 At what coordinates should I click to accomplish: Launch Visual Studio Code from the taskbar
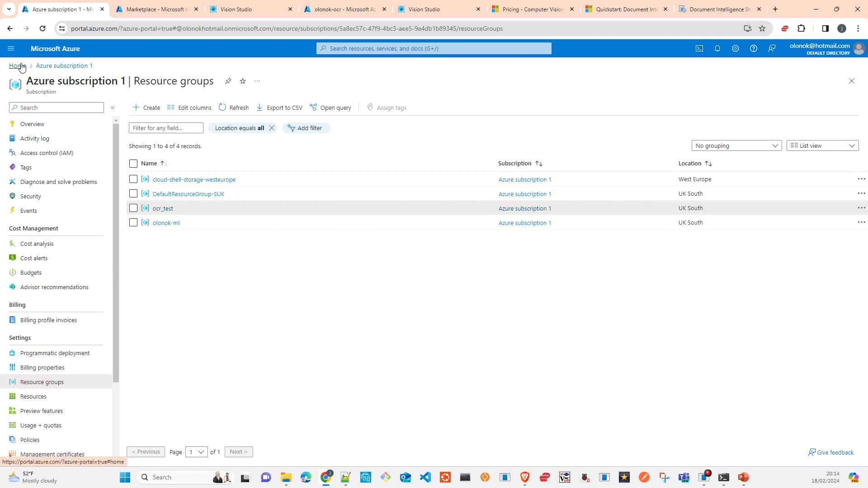(425, 477)
